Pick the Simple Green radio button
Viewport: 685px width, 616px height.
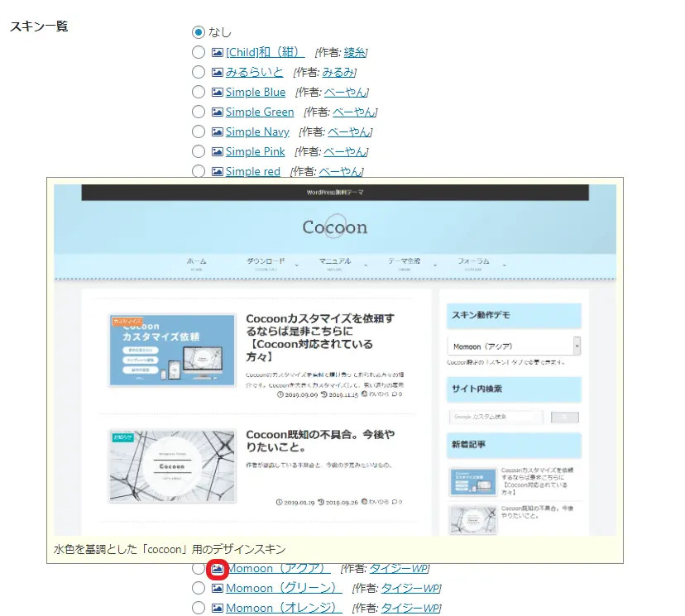[x=199, y=112]
